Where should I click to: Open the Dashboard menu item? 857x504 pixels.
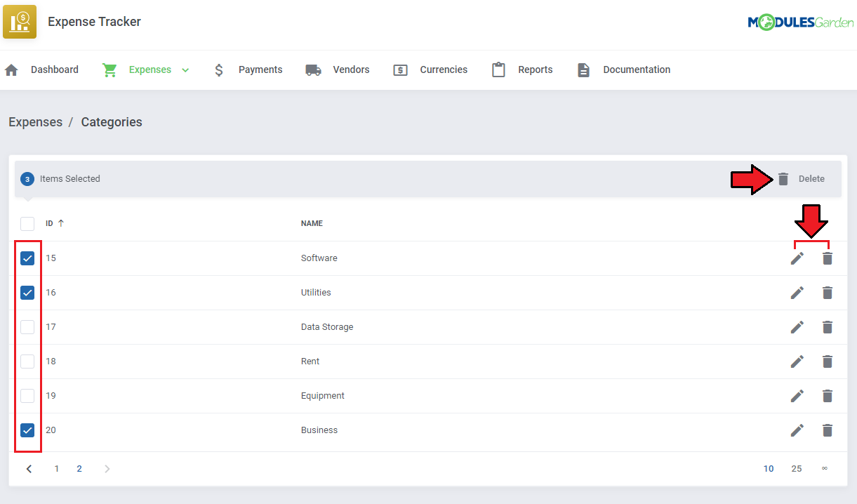click(x=55, y=69)
